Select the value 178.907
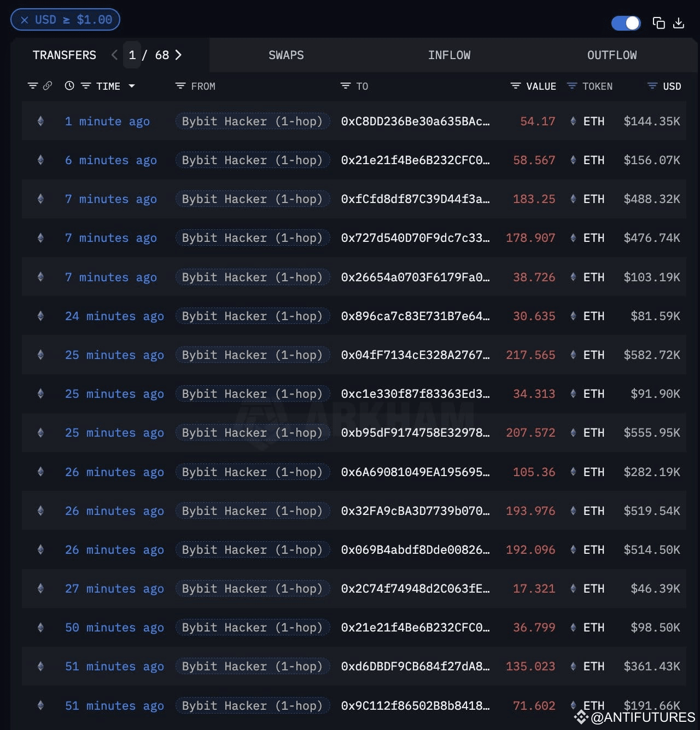 [530, 237]
